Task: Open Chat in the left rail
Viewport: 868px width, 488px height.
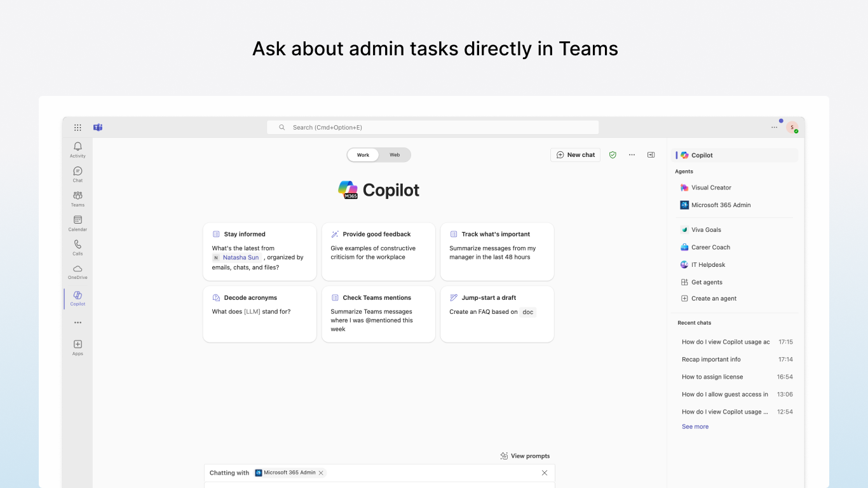Action: 78,174
